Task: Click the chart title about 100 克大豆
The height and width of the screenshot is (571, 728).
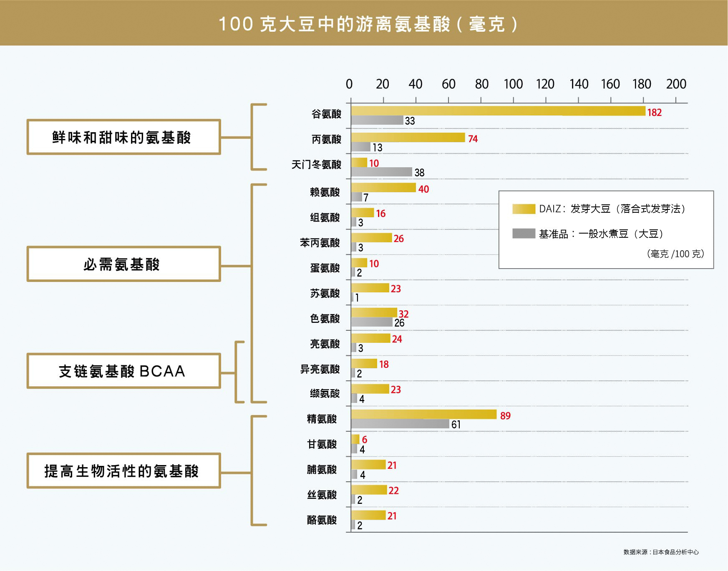Action: 368,24
